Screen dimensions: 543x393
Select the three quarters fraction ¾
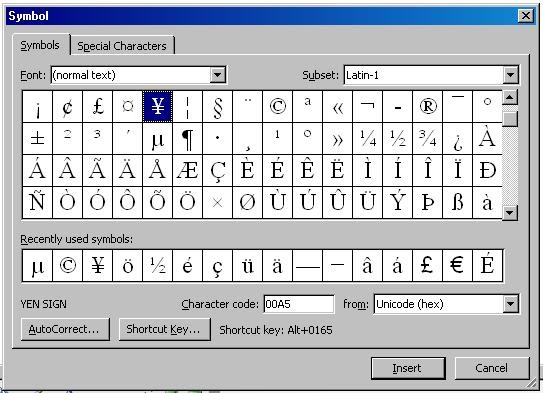(428, 139)
